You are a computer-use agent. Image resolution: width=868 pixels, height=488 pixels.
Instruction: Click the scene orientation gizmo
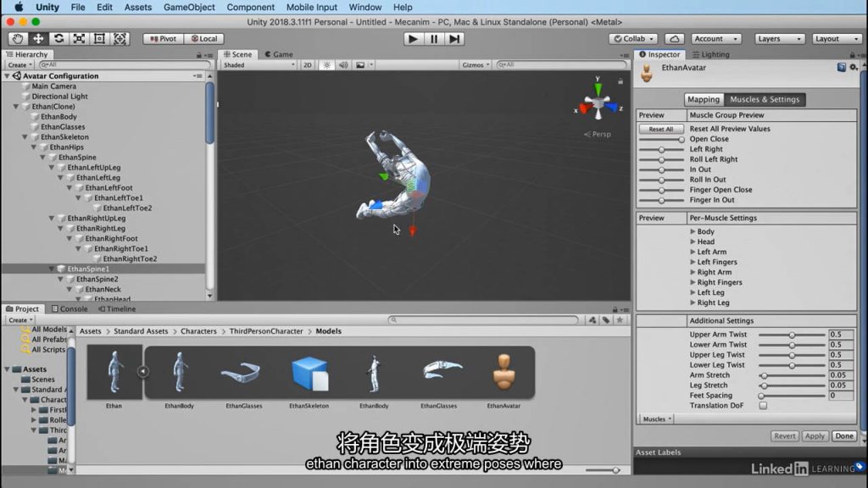coord(598,103)
